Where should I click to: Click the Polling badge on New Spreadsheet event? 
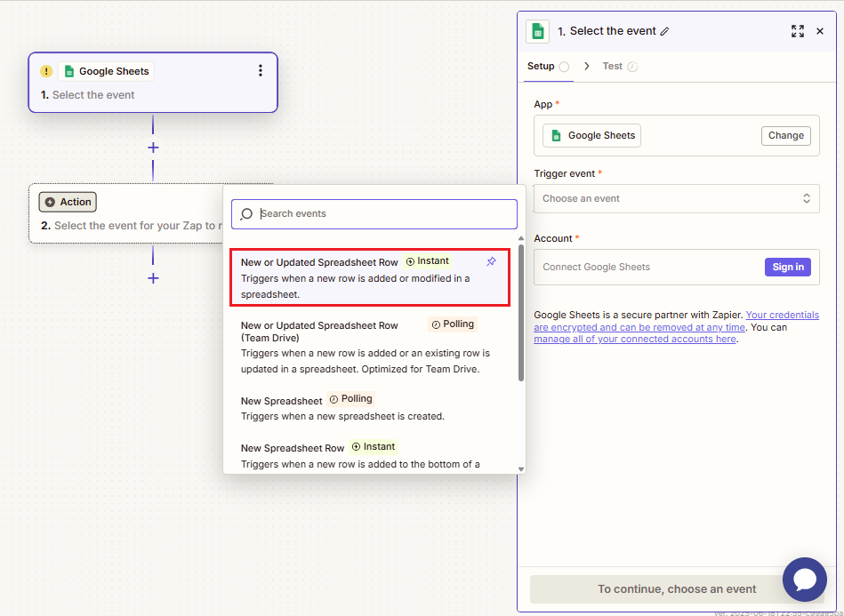[350, 398]
